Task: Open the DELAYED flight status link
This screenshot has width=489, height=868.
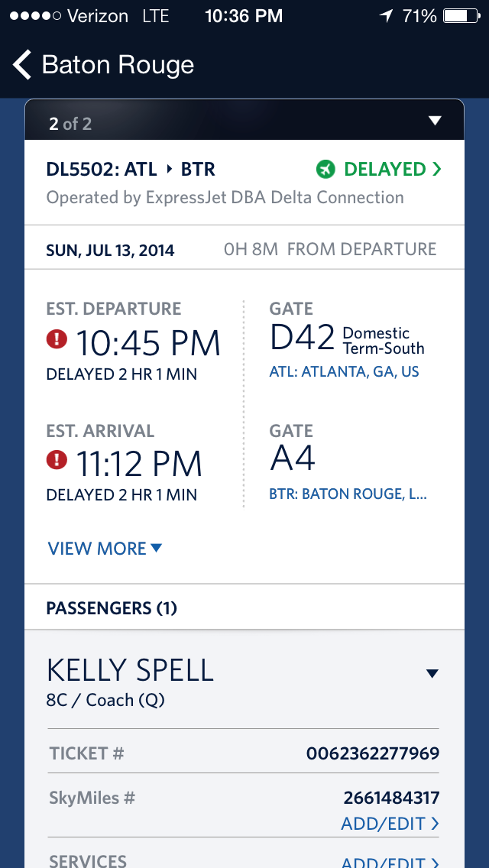Action: click(384, 169)
